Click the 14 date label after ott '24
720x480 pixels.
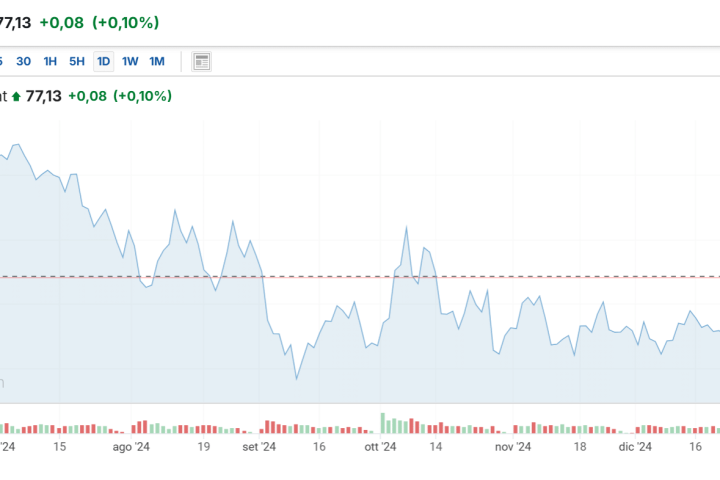click(436, 448)
